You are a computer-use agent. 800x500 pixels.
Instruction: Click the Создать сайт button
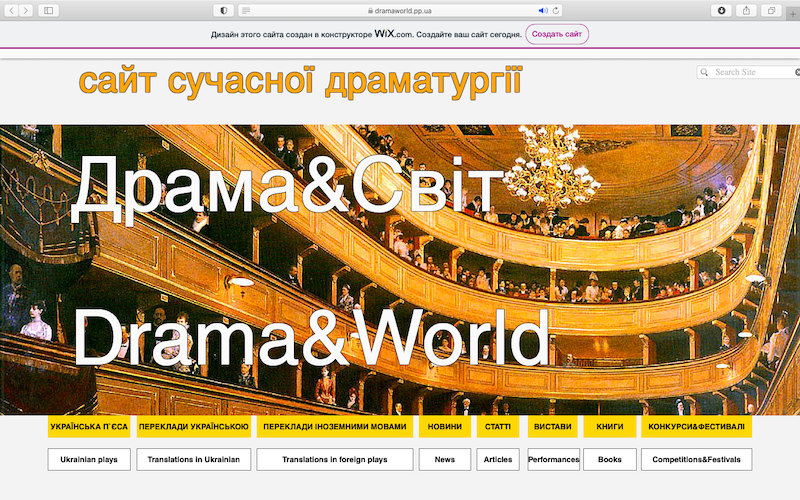point(557,34)
